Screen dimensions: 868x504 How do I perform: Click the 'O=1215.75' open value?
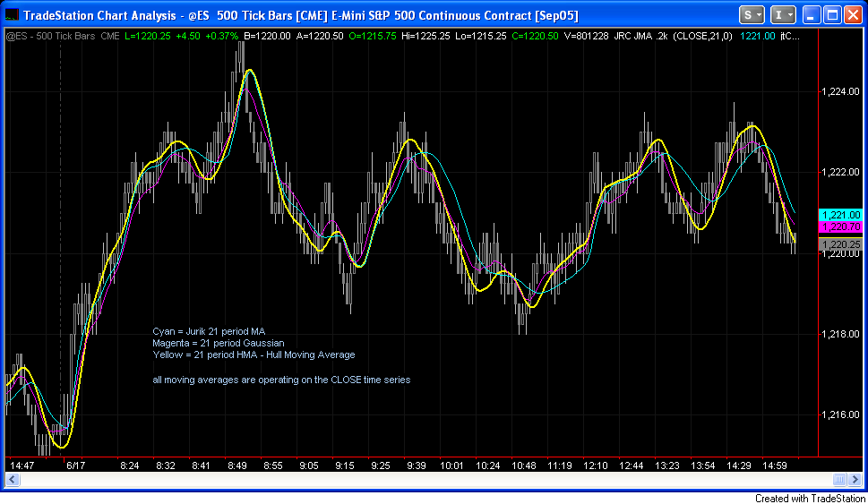tap(373, 36)
